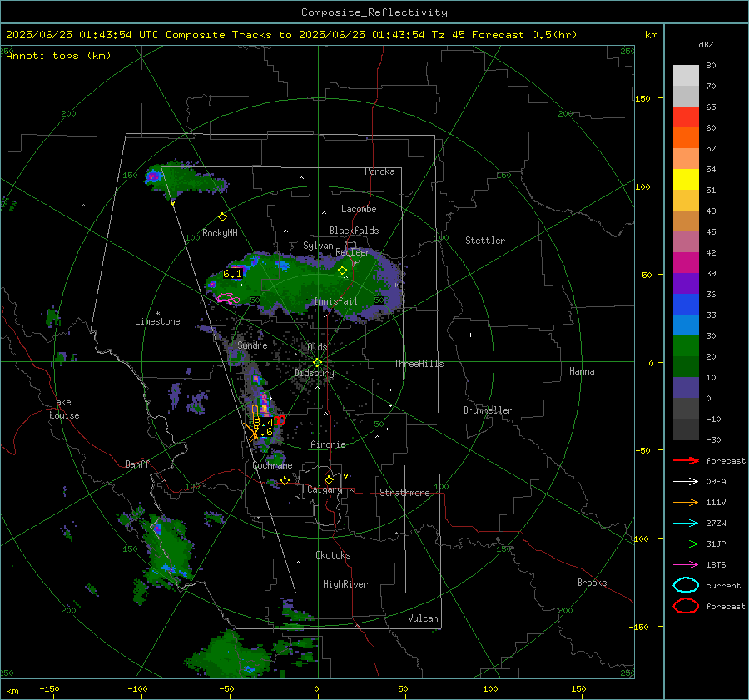
Task: Click the Lacombe label
Action: [x=359, y=209]
